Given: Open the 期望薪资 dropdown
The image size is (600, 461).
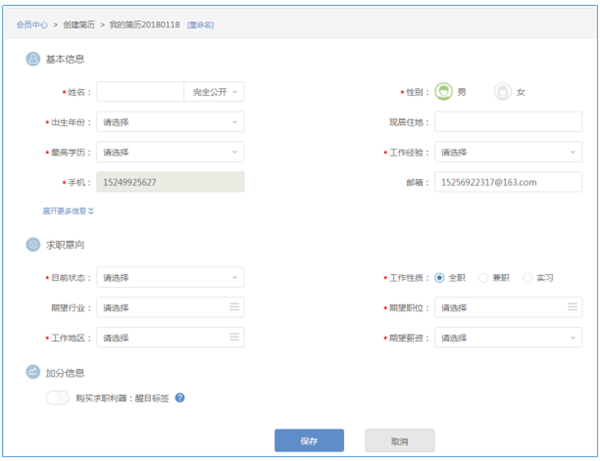Looking at the screenshot, I should click(x=508, y=338).
